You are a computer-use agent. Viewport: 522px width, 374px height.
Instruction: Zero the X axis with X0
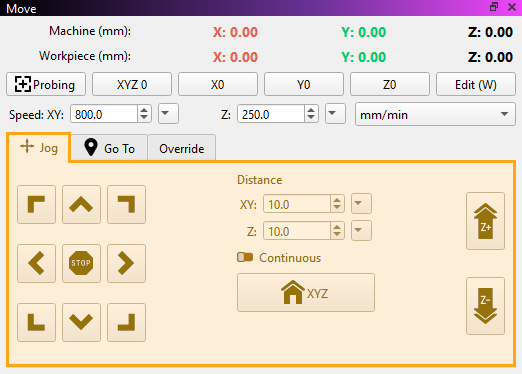(x=218, y=84)
